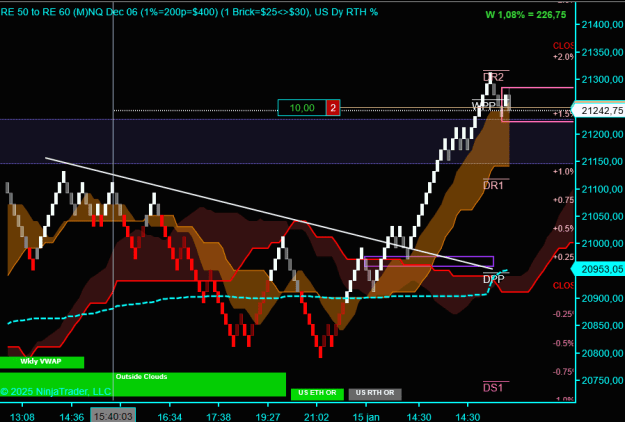Click the green W 1,08% = 226,75 text
Viewport: 625px width, 422px height.
(x=526, y=15)
